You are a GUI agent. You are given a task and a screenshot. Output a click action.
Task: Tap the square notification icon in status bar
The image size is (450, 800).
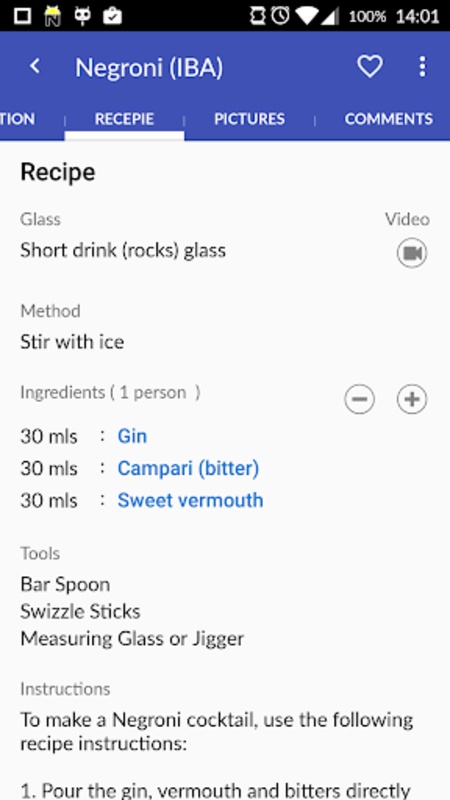click(22, 16)
